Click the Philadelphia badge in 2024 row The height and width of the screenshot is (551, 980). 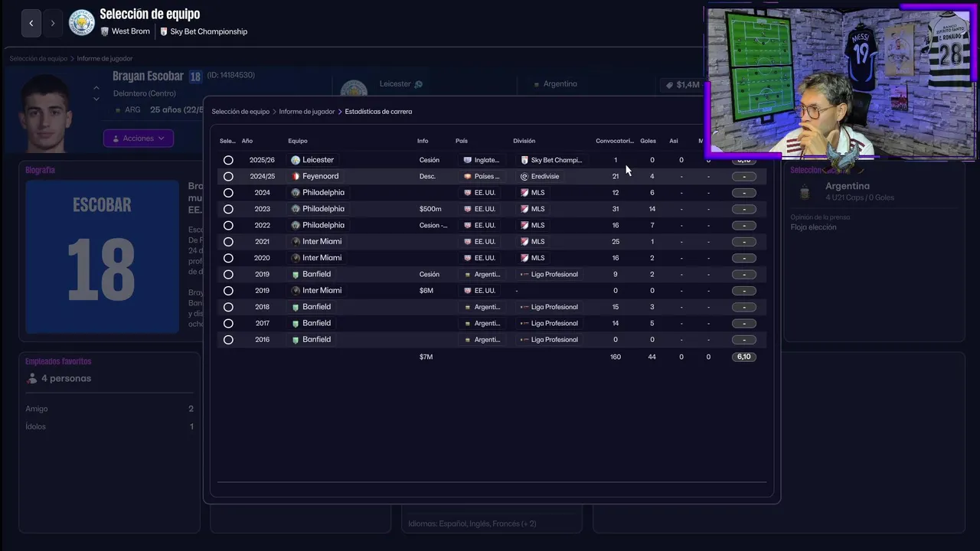(296, 193)
